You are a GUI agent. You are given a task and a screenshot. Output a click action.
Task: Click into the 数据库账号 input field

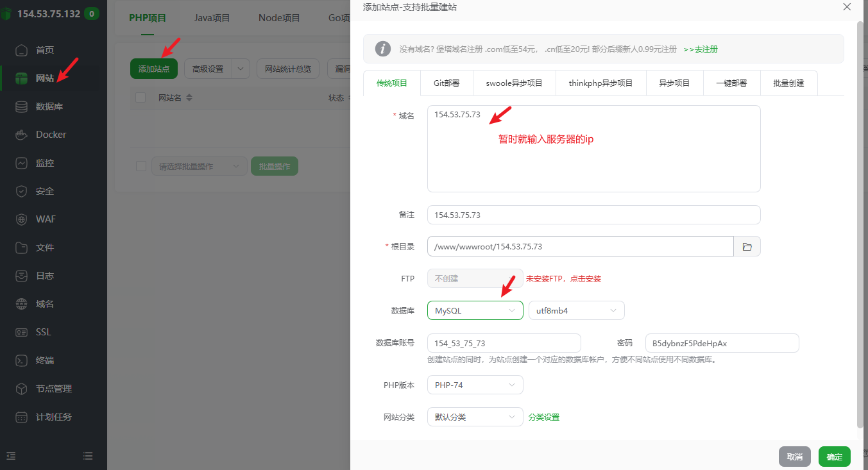[x=504, y=343]
